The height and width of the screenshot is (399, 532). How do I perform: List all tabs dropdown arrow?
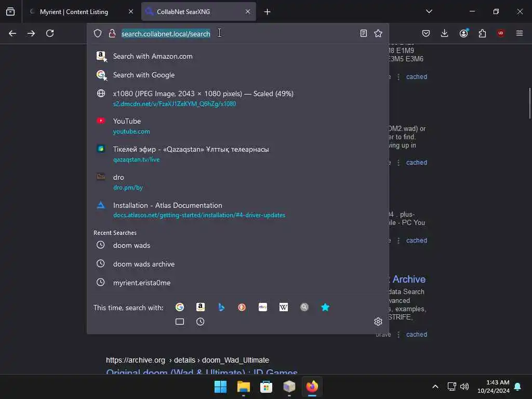tap(429, 11)
